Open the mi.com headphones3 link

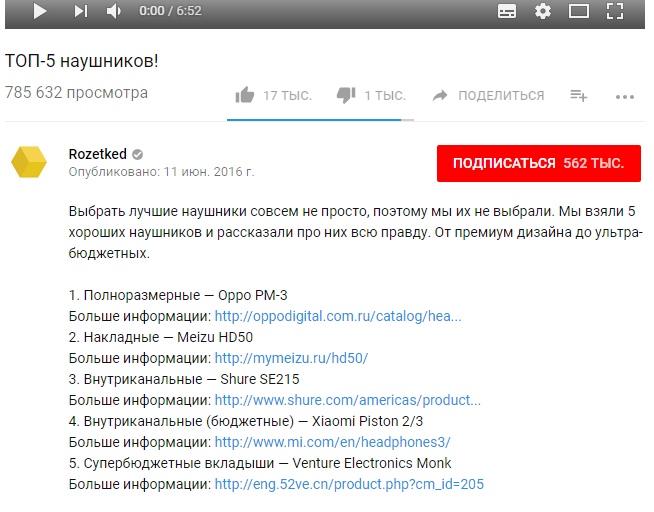tap(332, 442)
